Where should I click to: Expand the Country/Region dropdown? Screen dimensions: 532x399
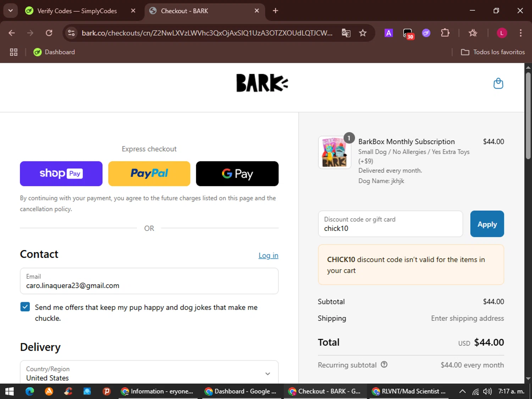click(149, 372)
